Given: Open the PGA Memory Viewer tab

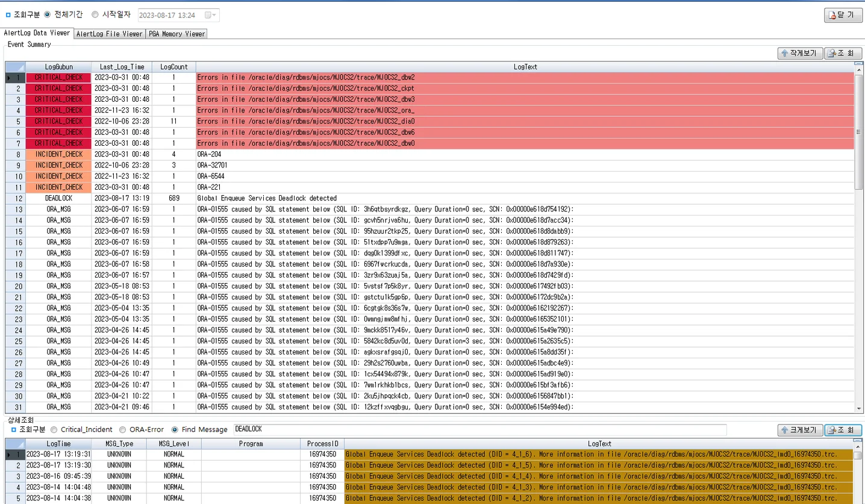Looking at the screenshot, I should (176, 34).
